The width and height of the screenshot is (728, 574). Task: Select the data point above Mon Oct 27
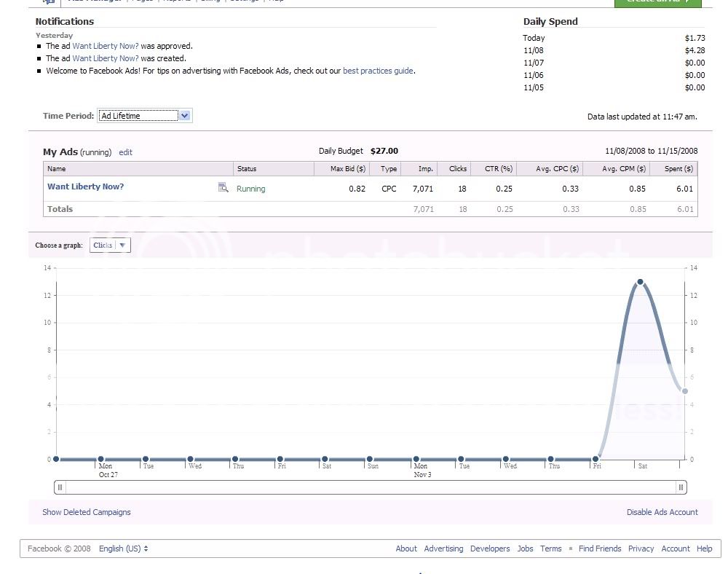[x=100, y=459]
